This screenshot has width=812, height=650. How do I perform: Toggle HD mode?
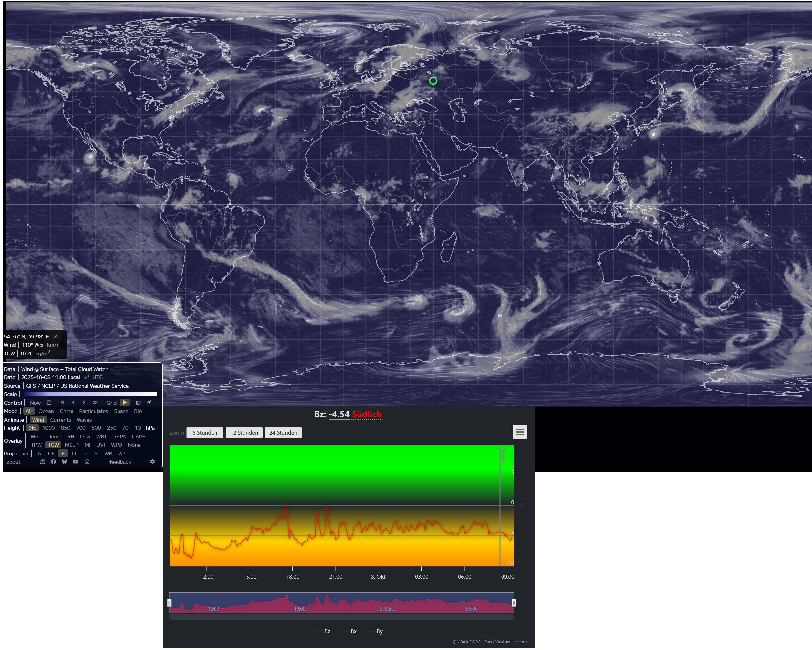[x=137, y=403]
